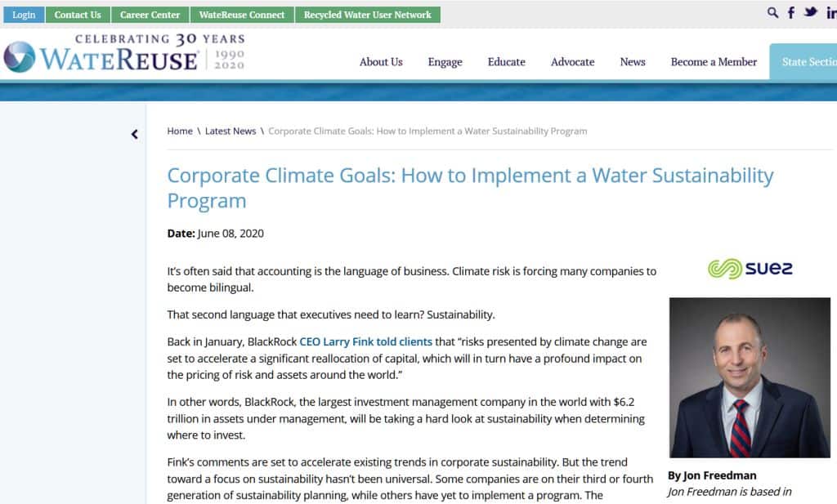Viewport: 837px width, 504px height.
Task: Go to Contact Us page
Action: [x=78, y=15]
